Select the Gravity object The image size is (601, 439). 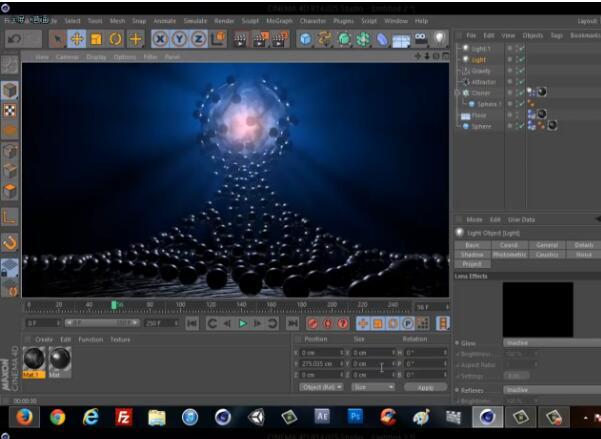[481, 71]
